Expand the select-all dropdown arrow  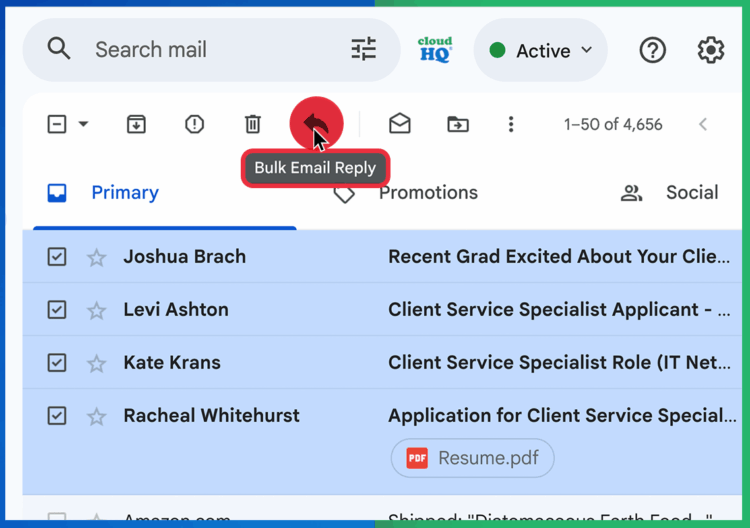coord(84,124)
